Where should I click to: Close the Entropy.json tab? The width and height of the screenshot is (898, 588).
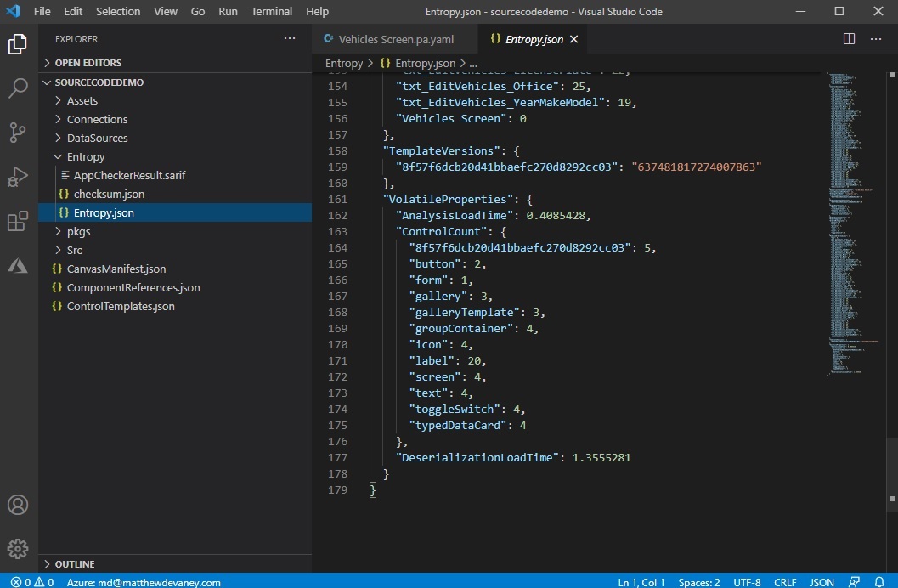tap(575, 38)
